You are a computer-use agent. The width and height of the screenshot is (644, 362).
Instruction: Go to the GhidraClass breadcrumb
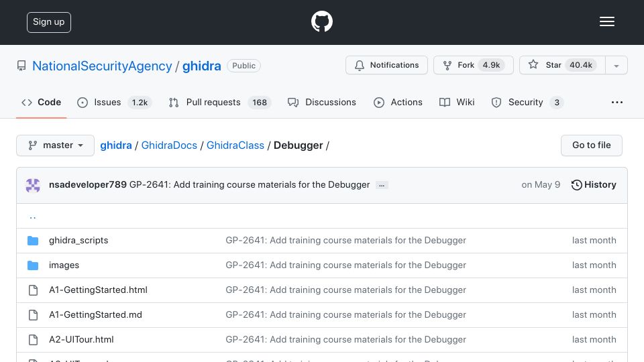pos(235,145)
